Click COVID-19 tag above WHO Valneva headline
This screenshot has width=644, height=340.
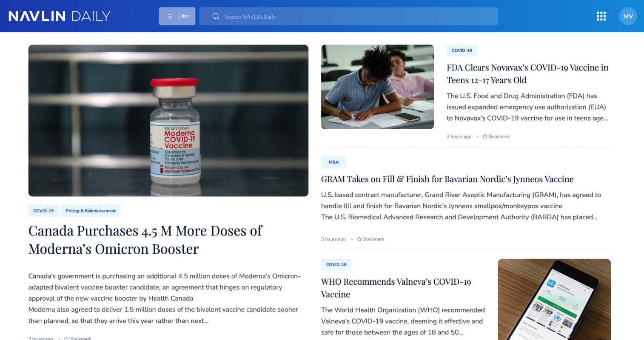[x=336, y=264]
